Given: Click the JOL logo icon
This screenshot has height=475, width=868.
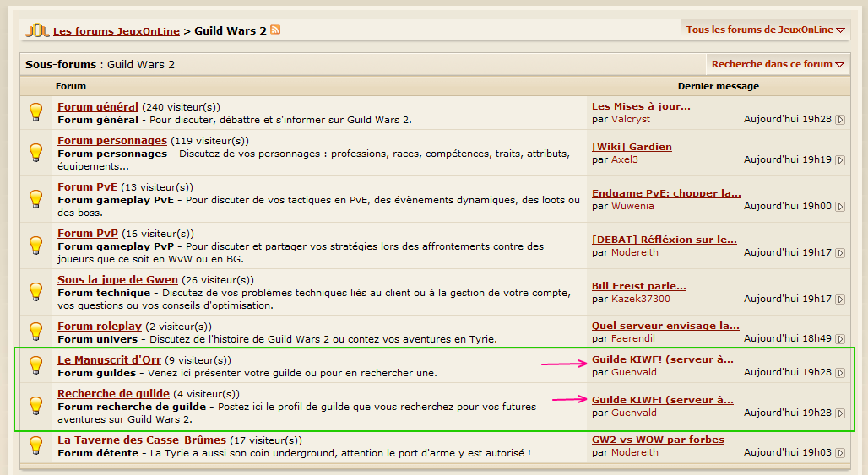Looking at the screenshot, I should [x=38, y=30].
